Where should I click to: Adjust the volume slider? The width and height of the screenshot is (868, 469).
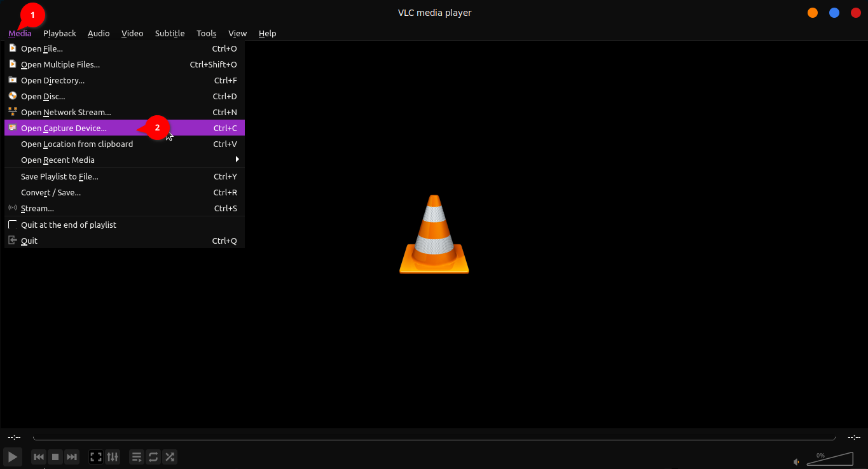[x=830, y=459]
